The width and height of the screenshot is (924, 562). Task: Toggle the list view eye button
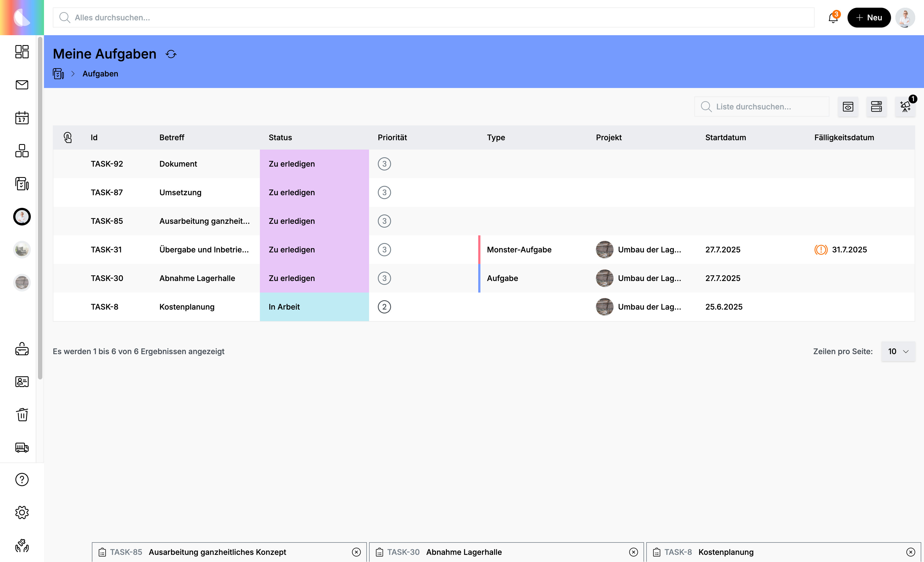coord(848,107)
